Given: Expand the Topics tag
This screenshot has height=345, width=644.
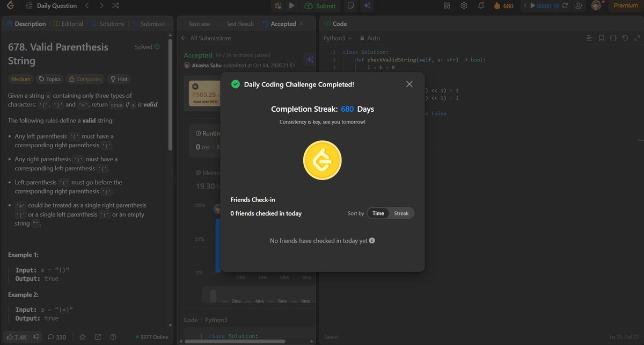Looking at the screenshot, I should 49,79.
